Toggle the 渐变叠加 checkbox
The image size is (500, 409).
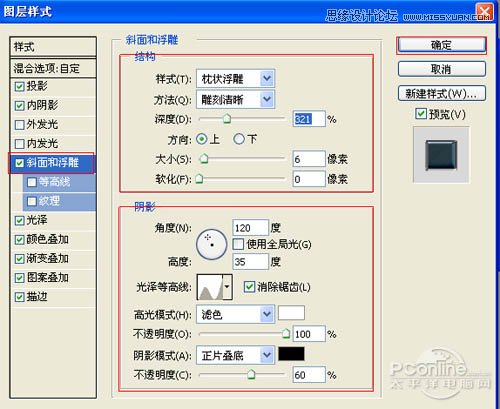20,259
